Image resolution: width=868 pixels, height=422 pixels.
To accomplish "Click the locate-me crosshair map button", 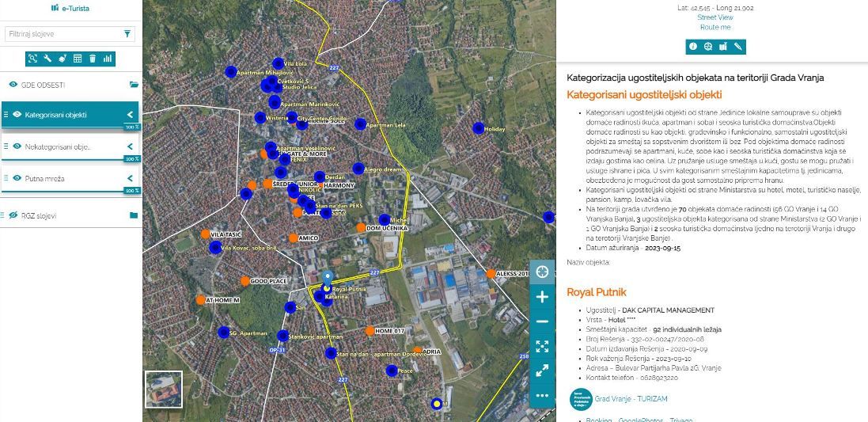I will pyautogui.click(x=542, y=272).
